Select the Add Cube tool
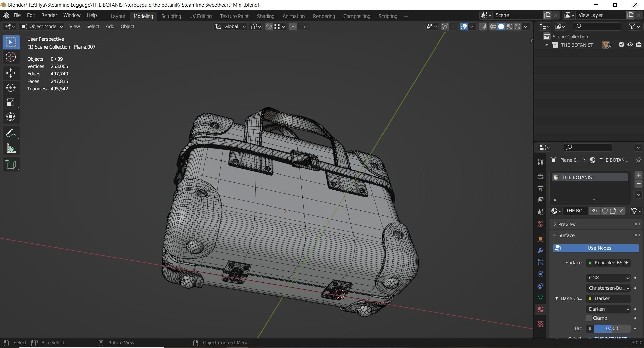 (11, 164)
